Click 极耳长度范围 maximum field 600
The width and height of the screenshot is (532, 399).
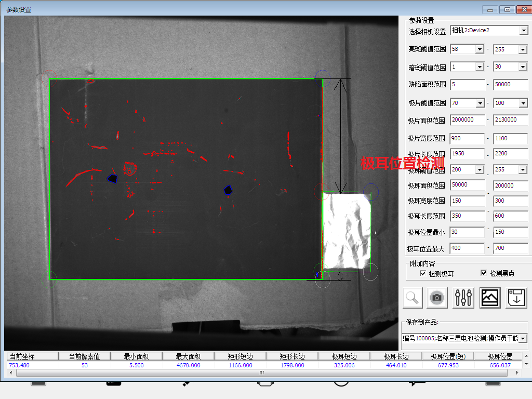coord(511,216)
